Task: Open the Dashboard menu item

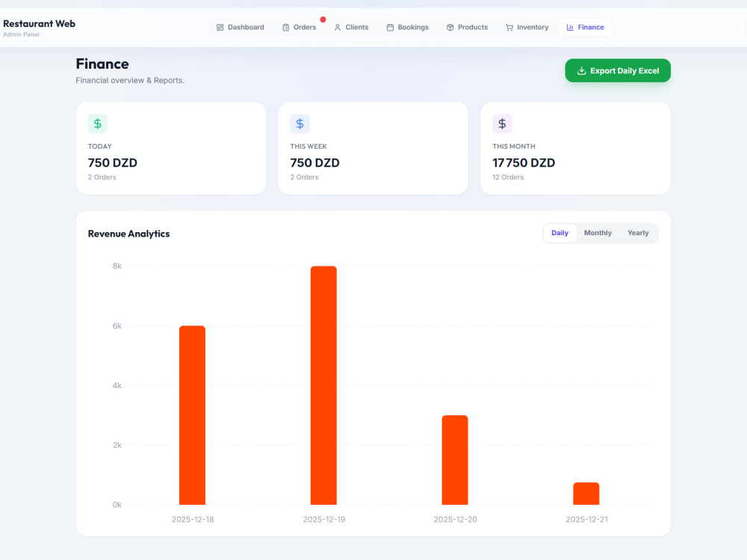Action: click(240, 28)
